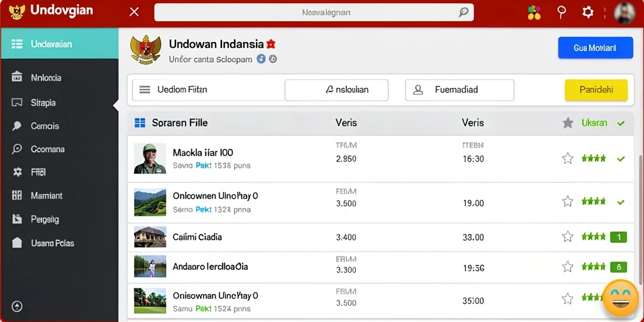The height and width of the screenshot is (322, 644).
Task: Favorite the row with value 19.00
Action: [x=568, y=201]
